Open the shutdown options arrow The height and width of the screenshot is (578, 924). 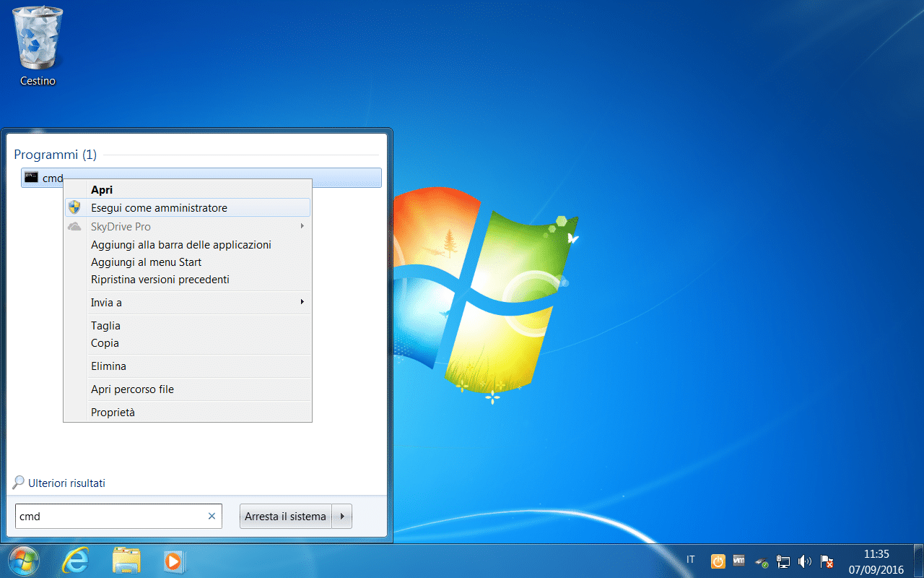pyautogui.click(x=342, y=517)
